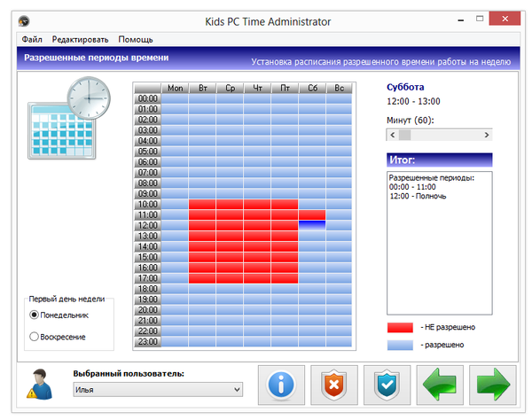Select Воскресение as first day of week
The width and height of the screenshot is (532, 420).
click(x=58, y=337)
